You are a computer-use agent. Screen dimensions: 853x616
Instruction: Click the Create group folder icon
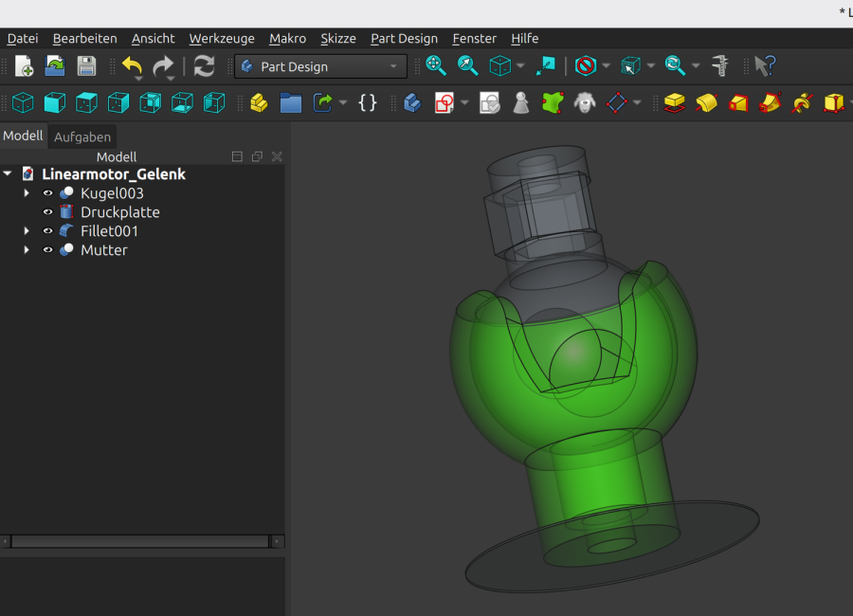(x=291, y=102)
